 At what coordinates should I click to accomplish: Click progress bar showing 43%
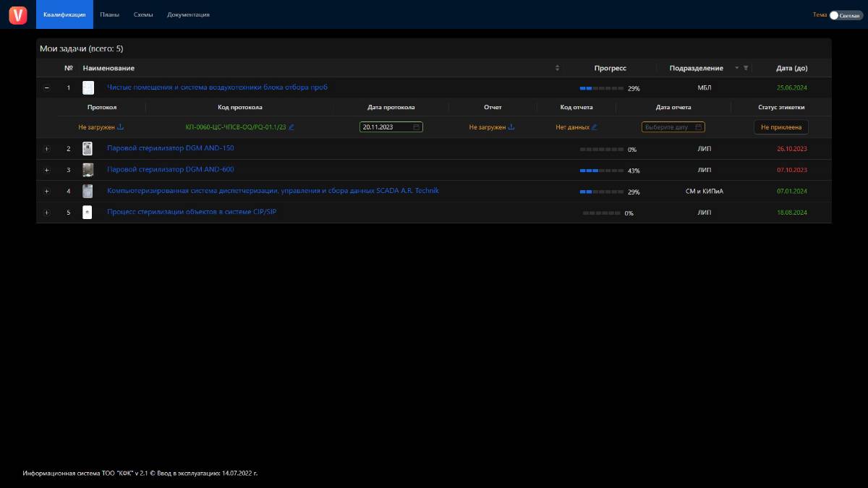click(602, 171)
